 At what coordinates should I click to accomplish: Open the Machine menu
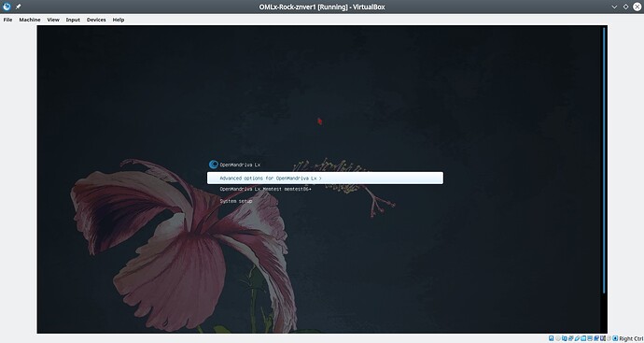coord(30,20)
